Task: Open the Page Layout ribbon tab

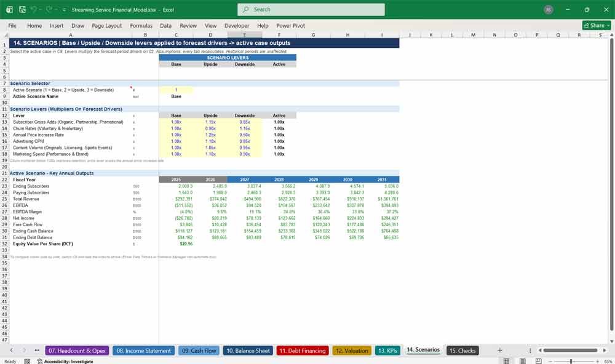Action: [106, 25]
